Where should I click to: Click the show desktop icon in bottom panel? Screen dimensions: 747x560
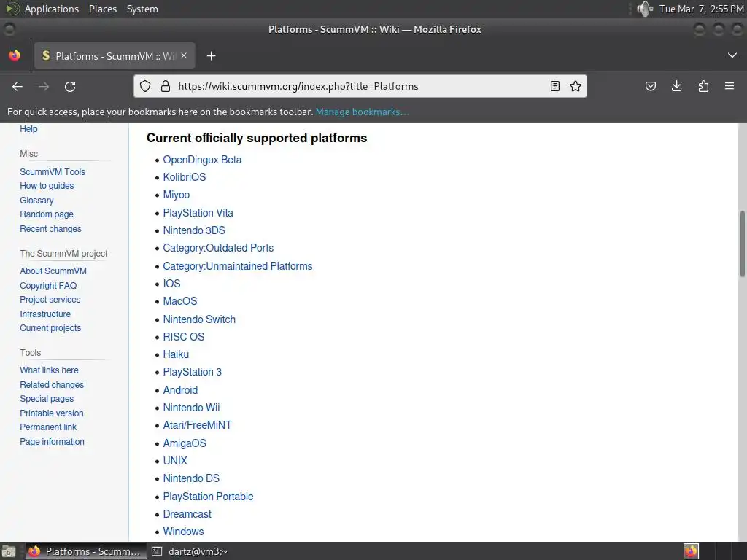pyautogui.click(x=9, y=551)
